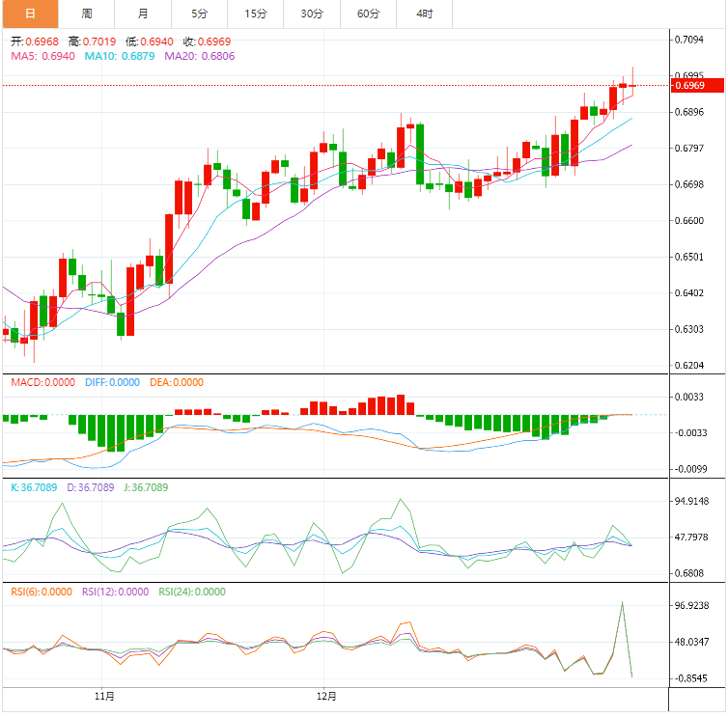Select the 4时 timeframe tab
The image size is (728, 717).
(x=424, y=14)
